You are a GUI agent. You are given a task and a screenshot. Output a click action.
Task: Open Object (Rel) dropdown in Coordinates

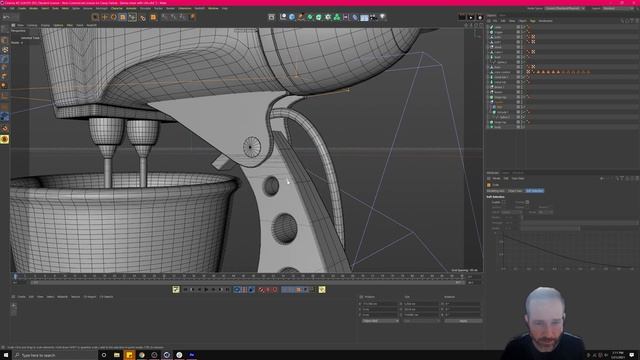[380, 321]
